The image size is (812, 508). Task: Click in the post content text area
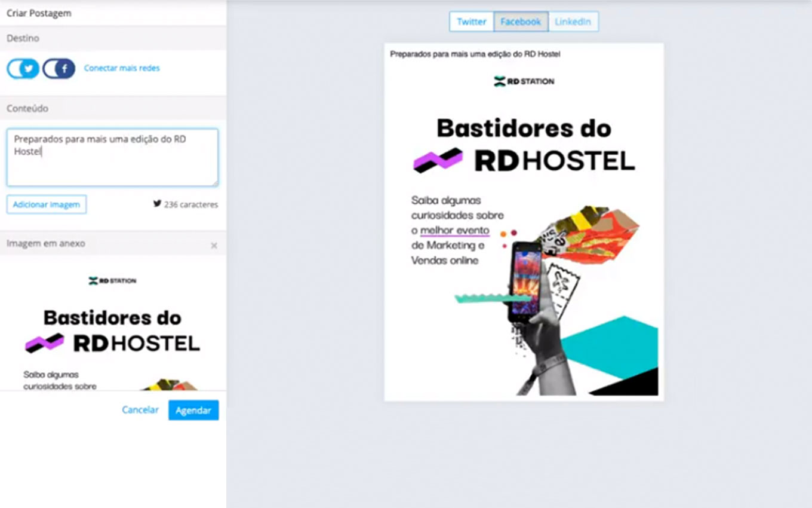tap(112, 157)
